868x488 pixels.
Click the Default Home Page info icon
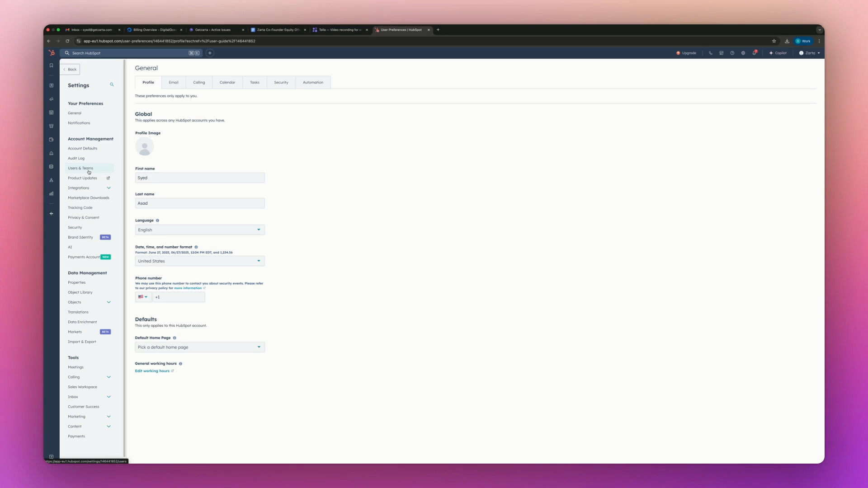(x=175, y=338)
